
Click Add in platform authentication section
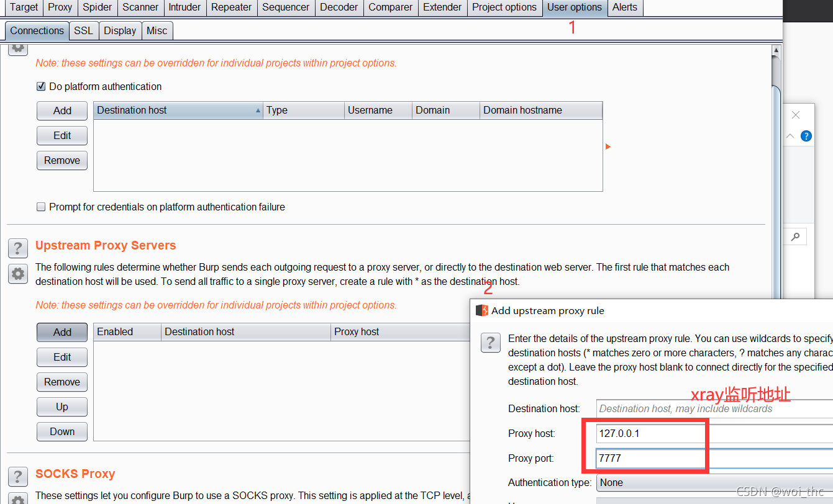[62, 110]
